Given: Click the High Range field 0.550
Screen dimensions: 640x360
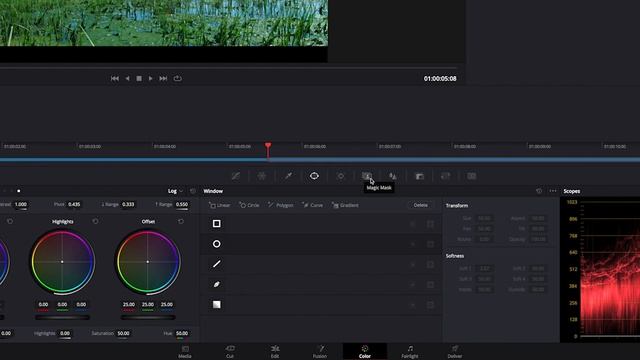Looking at the screenshot, I should (x=182, y=204).
